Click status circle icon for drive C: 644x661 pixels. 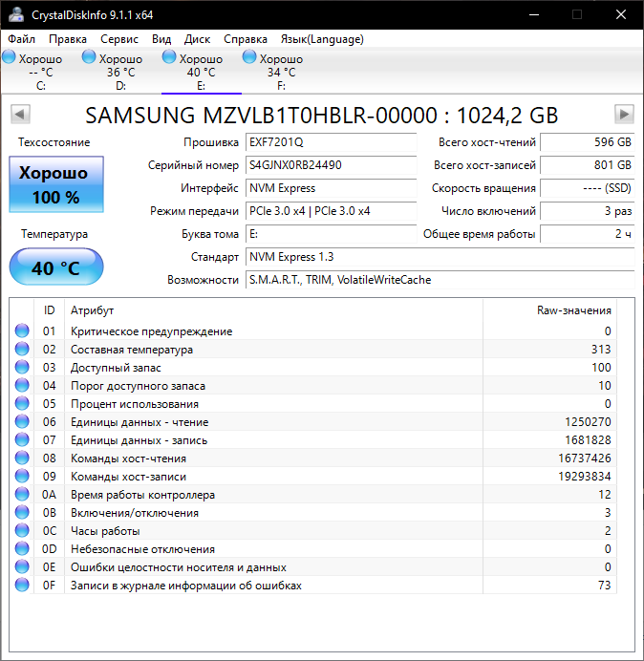tap(9, 57)
